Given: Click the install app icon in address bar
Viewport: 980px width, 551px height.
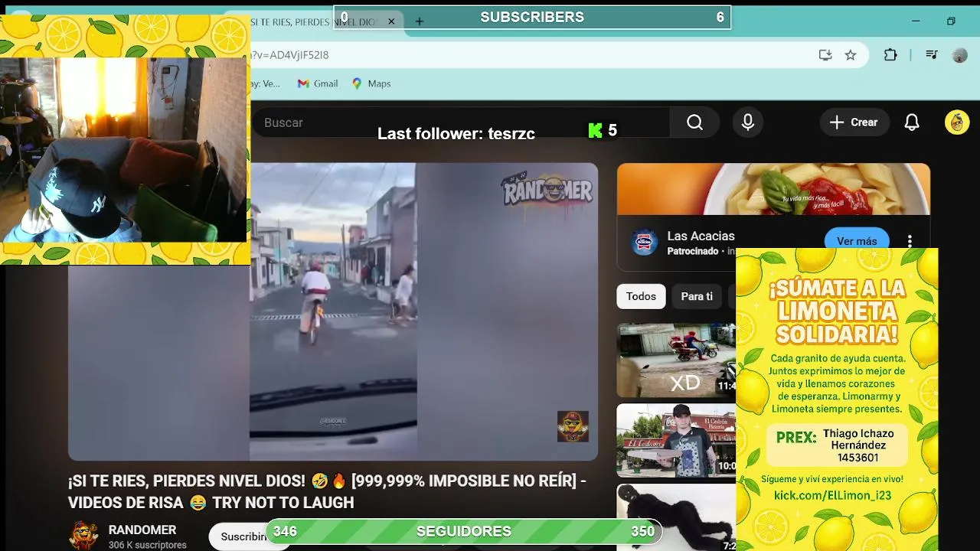Looking at the screenshot, I should click(825, 55).
